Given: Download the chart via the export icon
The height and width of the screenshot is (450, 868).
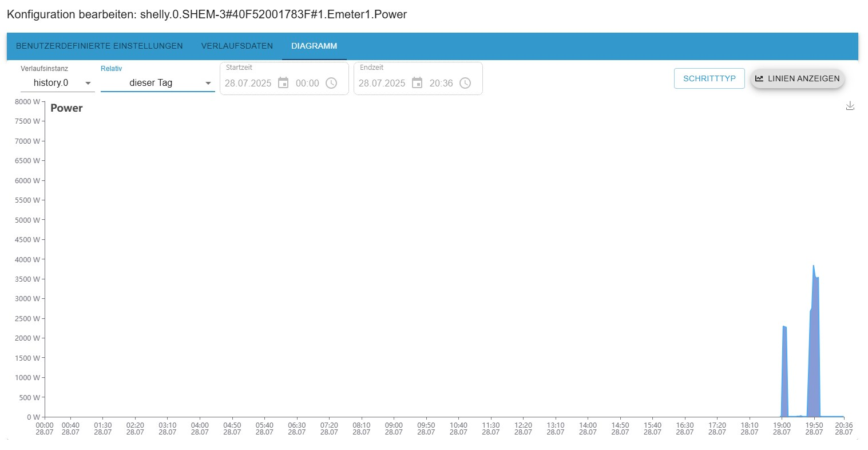Looking at the screenshot, I should click(850, 106).
